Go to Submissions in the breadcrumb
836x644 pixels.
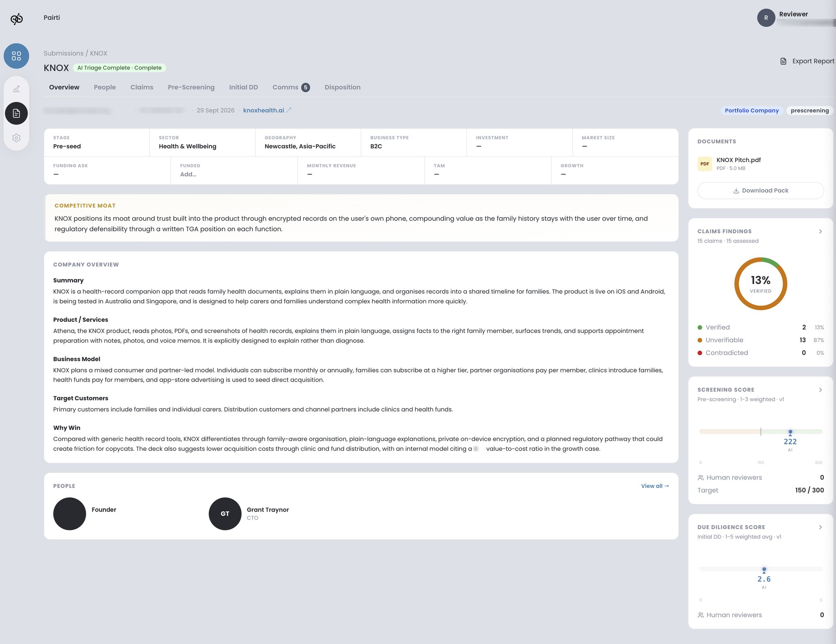(64, 53)
